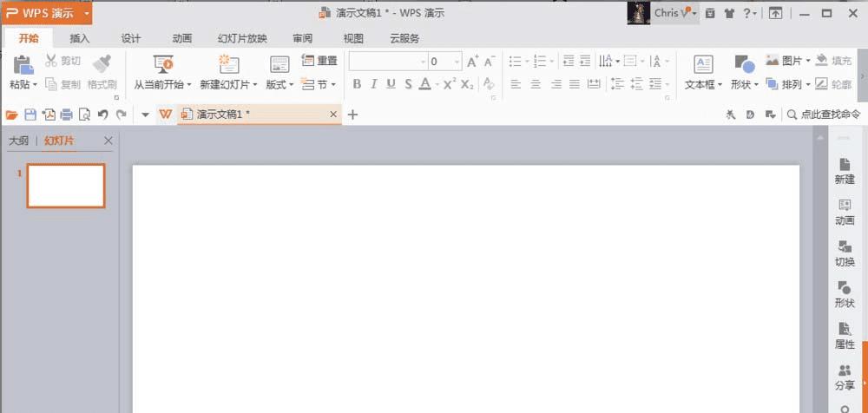Screen dimensions: 868x413
Task: Align text left
Action: click(x=516, y=84)
